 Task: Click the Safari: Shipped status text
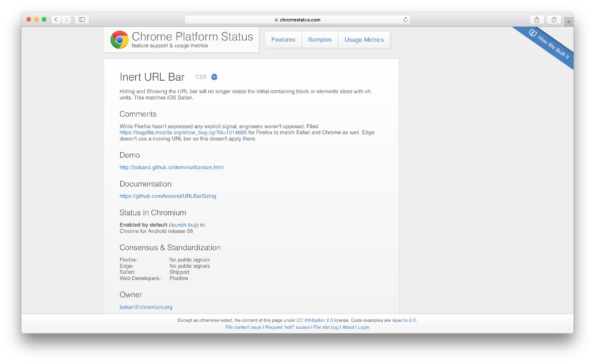pyautogui.click(x=179, y=272)
